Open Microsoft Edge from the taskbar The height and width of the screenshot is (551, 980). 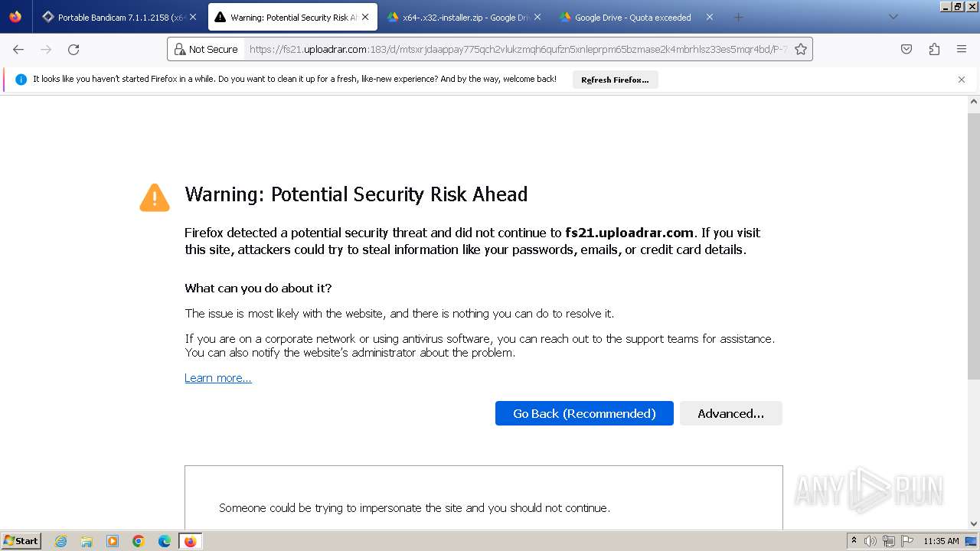click(x=164, y=541)
